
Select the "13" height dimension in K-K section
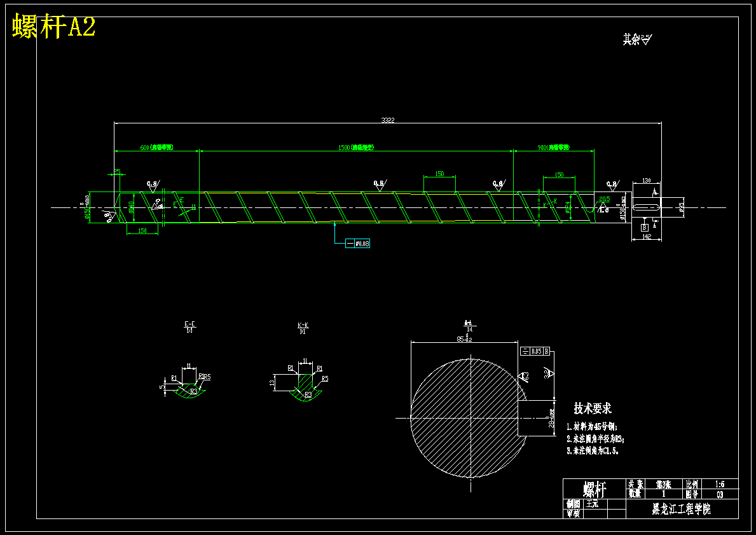[272, 382]
